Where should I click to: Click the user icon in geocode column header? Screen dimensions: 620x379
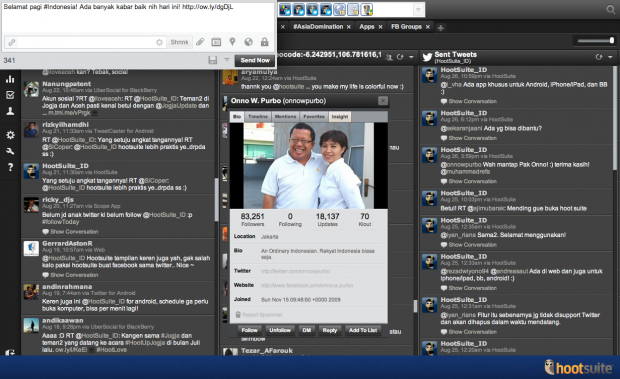(389, 57)
